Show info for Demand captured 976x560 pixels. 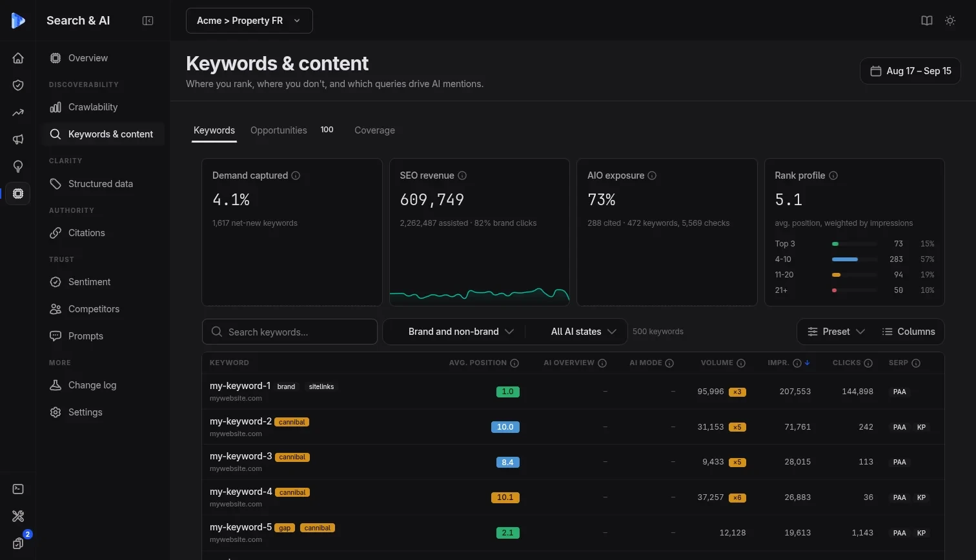(296, 175)
